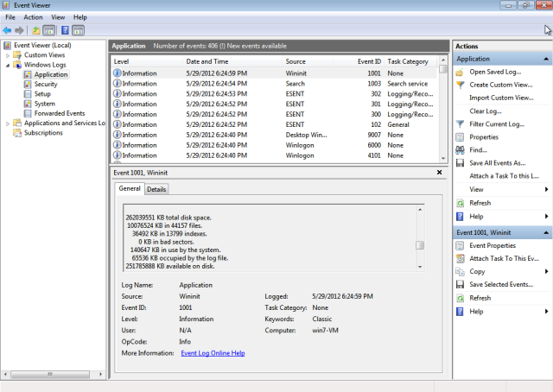The height and width of the screenshot is (392, 553).
Task: Click the Forward arrow toolbar icon
Action: (19, 31)
